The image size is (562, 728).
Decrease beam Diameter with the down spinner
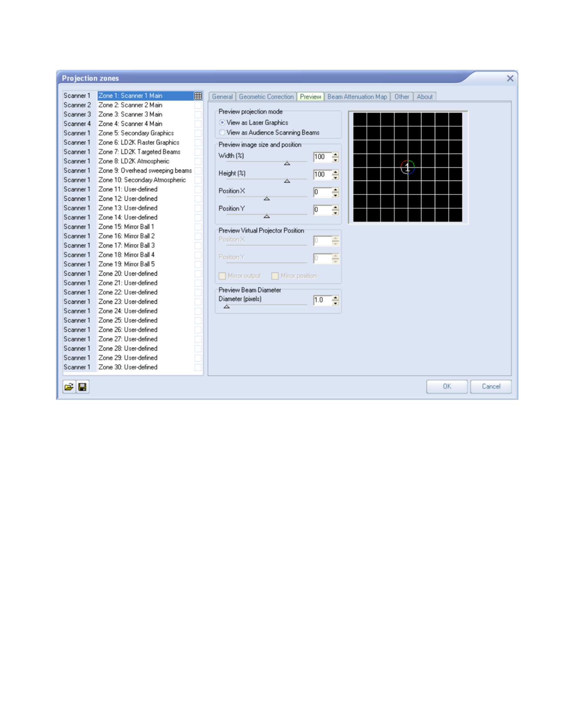335,303
